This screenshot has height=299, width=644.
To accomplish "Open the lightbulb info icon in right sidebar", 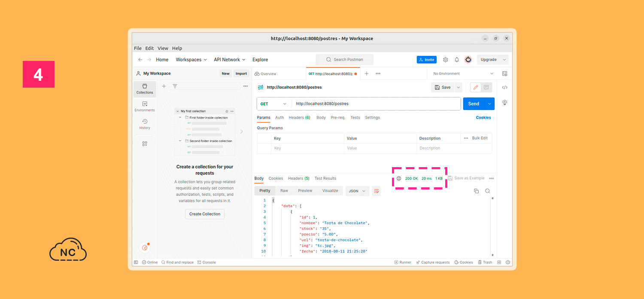I will pos(504,102).
